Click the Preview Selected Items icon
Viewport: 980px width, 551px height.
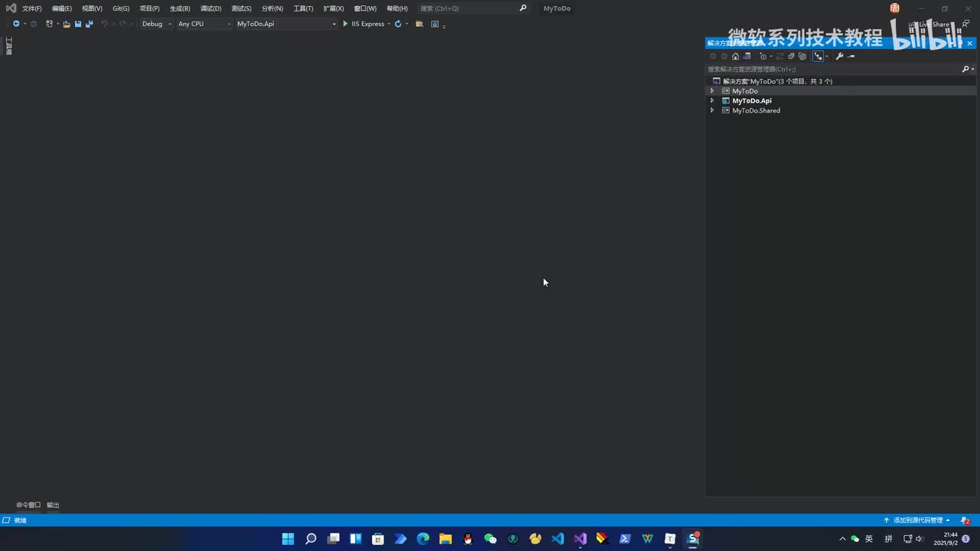coord(851,56)
